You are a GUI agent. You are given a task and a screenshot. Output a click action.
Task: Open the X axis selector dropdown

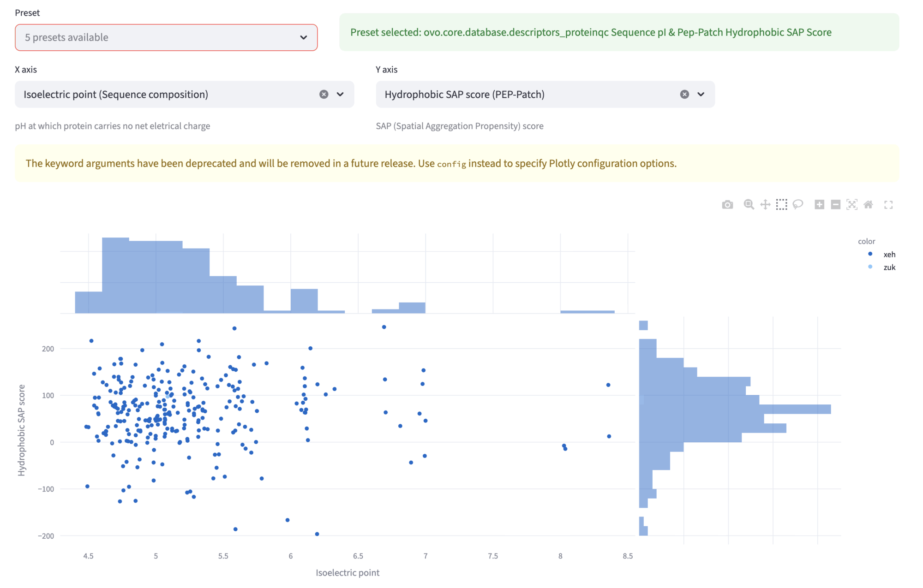pyautogui.click(x=340, y=94)
